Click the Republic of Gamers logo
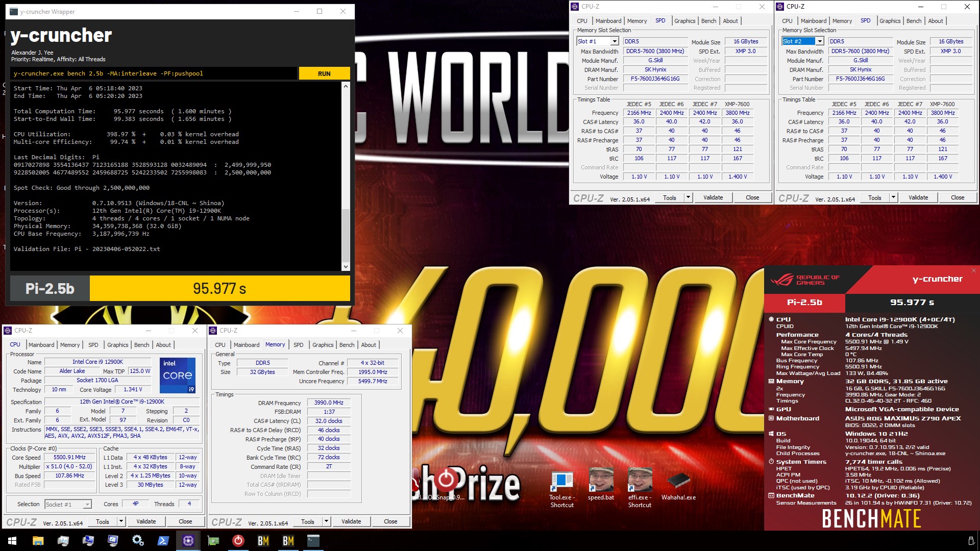The width and height of the screenshot is (980, 551). point(804,280)
